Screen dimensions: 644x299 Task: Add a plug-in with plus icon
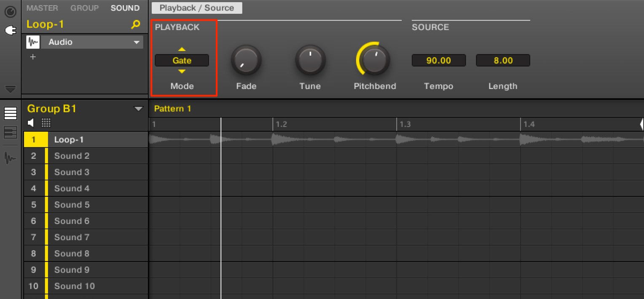pos(32,57)
